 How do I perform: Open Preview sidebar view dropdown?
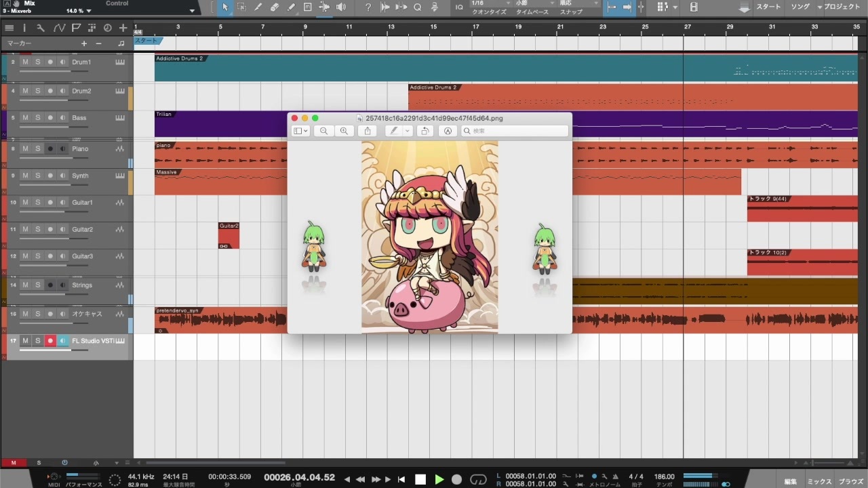300,131
